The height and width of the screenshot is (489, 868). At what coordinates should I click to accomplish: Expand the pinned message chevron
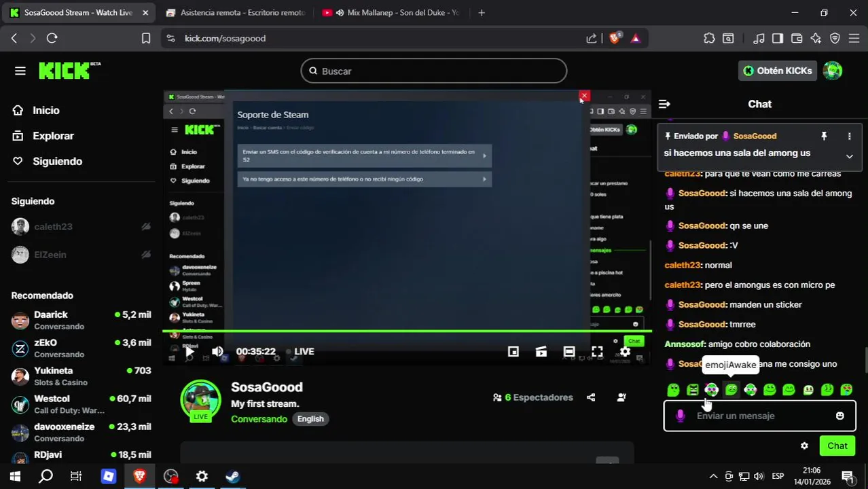pyautogui.click(x=849, y=156)
